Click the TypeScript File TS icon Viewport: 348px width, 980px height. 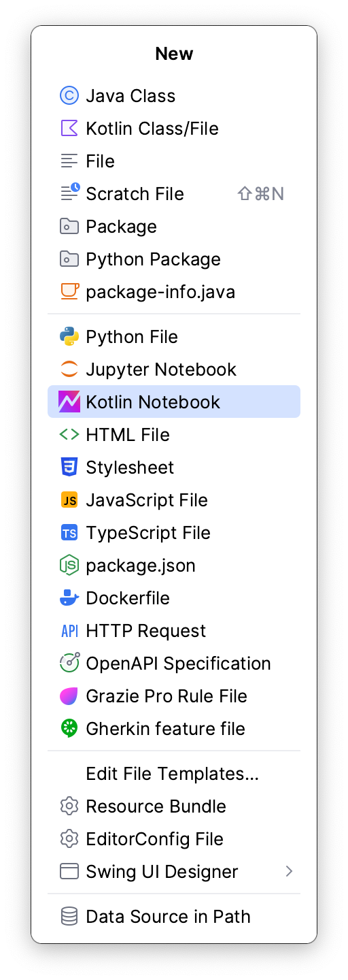point(69,533)
